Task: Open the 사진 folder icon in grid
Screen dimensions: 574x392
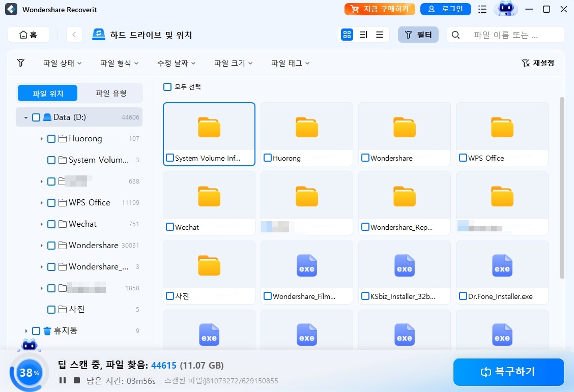Action: pyautogui.click(x=209, y=265)
